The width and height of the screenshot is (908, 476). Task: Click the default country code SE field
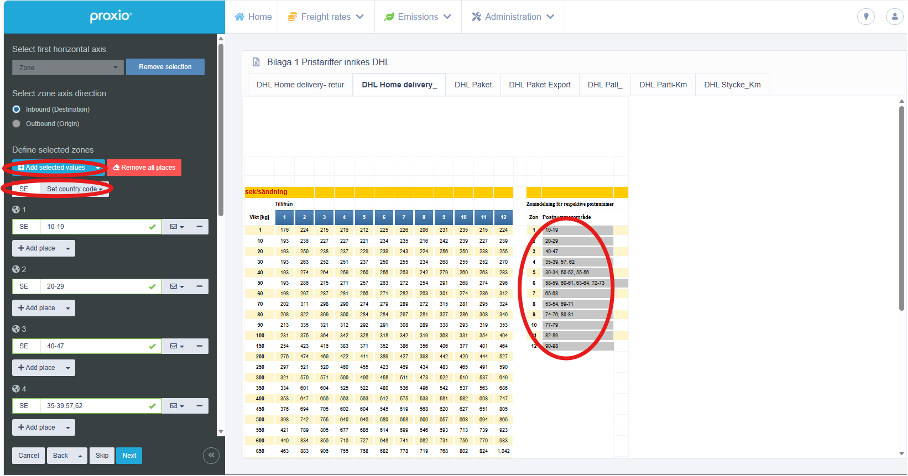[x=26, y=189]
